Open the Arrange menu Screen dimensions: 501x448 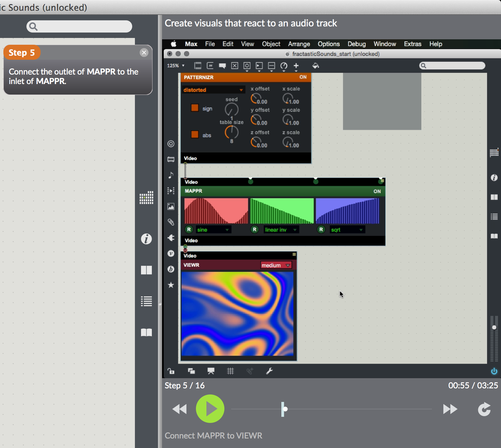click(299, 44)
